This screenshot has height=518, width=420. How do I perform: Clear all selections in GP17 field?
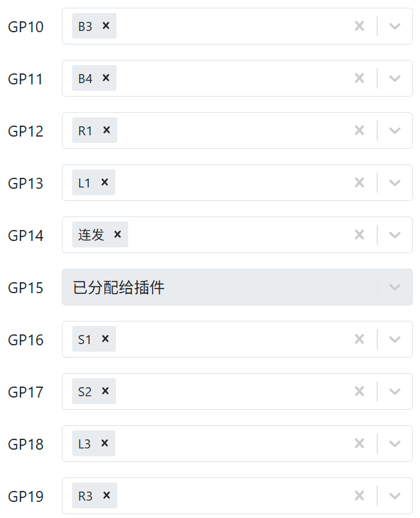[x=359, y=391]
